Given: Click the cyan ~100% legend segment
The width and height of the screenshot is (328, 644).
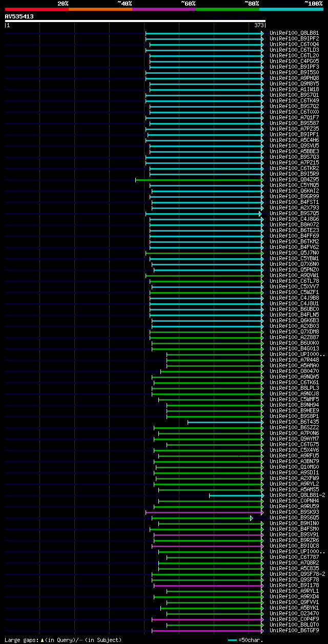Looking at the screenshot, I should click(x=291, y=9).
